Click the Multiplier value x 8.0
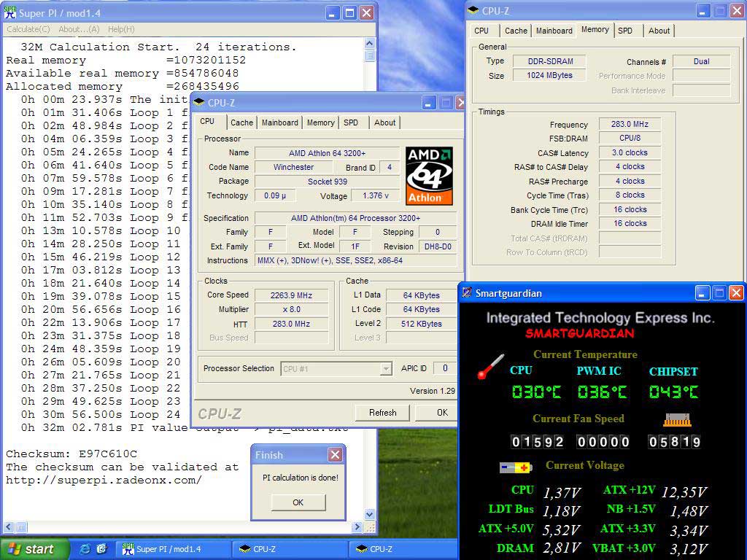Screen dimensions: 747x560 pyautogui.click(x=291, y=309)
